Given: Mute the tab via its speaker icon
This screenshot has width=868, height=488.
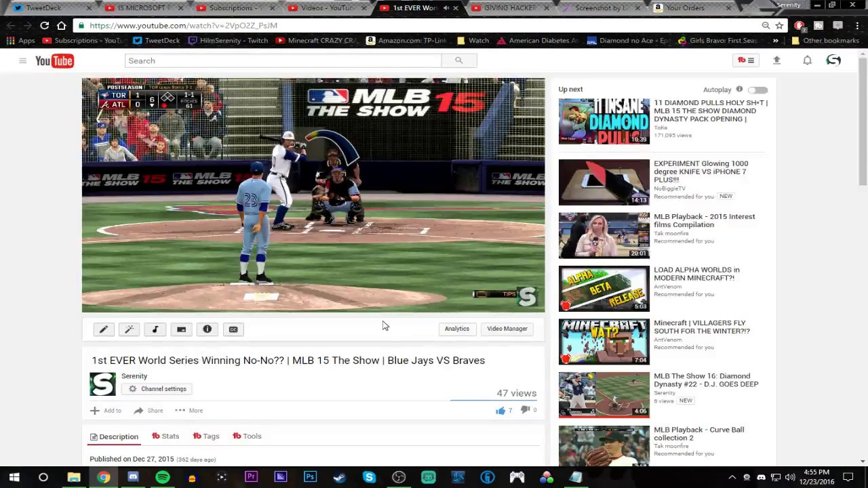Looking at the screenshot, I should pos(446,7).
